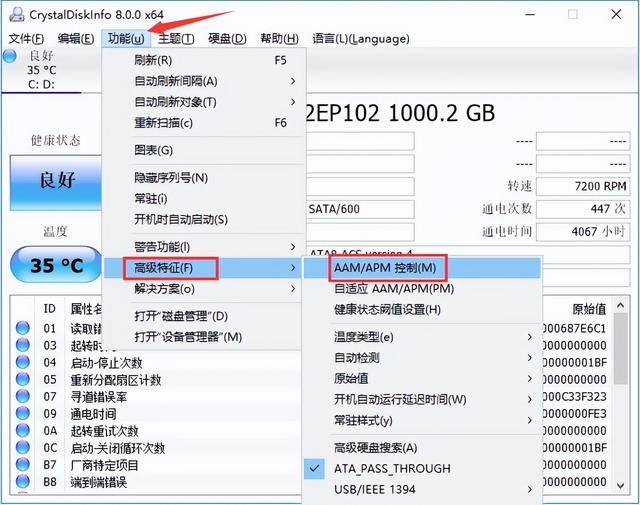This screenshot has width=640, height=505.
Task: Click the blue status orb for attribute 0A
Action: (23, 430)
